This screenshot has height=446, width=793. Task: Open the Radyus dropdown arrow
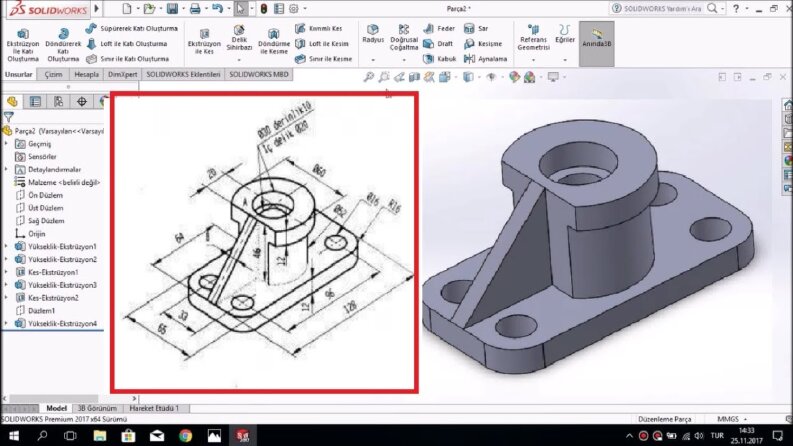[x=373, y=60]
